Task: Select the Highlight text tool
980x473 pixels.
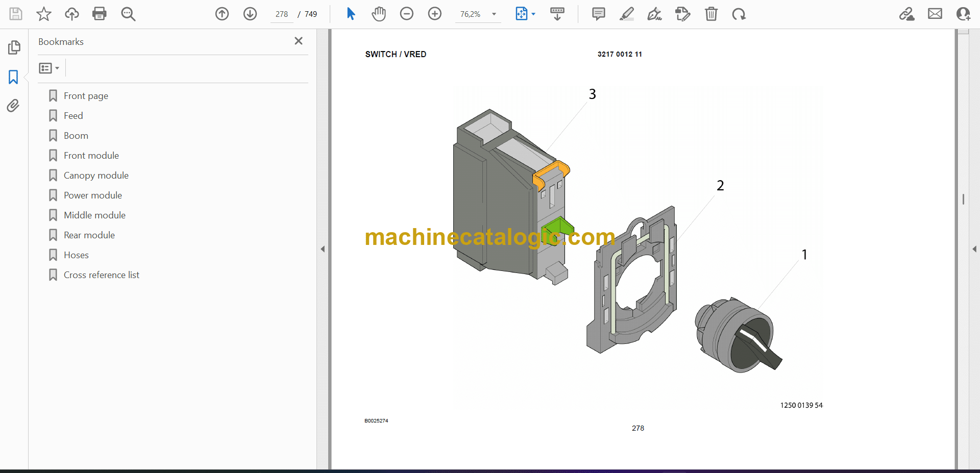Action: [x=626, y=14]
